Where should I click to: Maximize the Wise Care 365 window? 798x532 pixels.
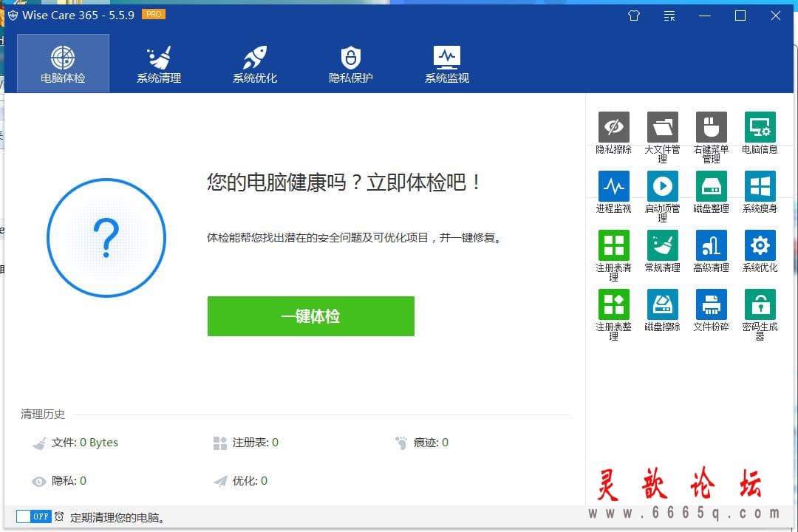pyautogui.click(x=740, y=16)
